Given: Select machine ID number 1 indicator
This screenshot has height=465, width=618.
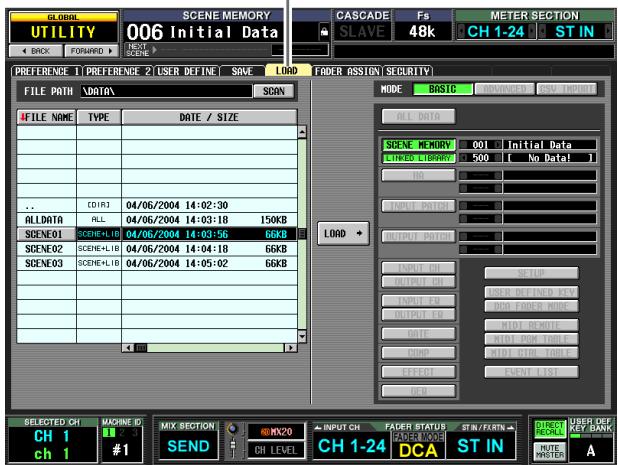Looking at the screenshot, I should [x=108, y=432].
